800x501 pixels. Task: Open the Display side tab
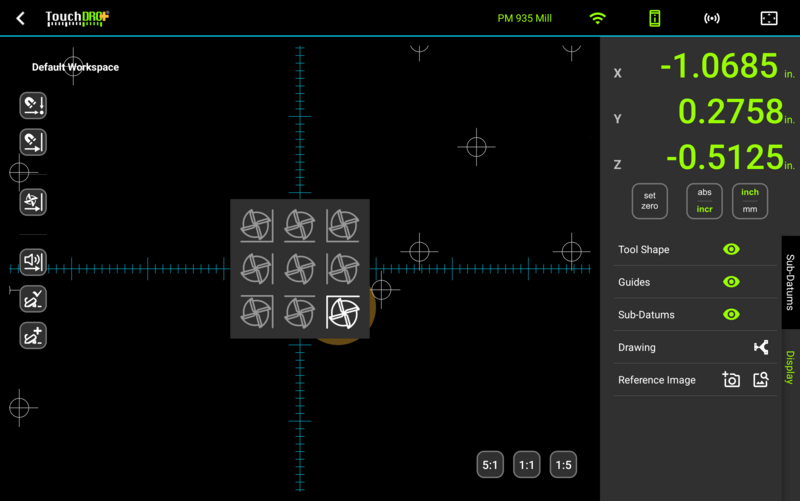(x=790, y=367)
